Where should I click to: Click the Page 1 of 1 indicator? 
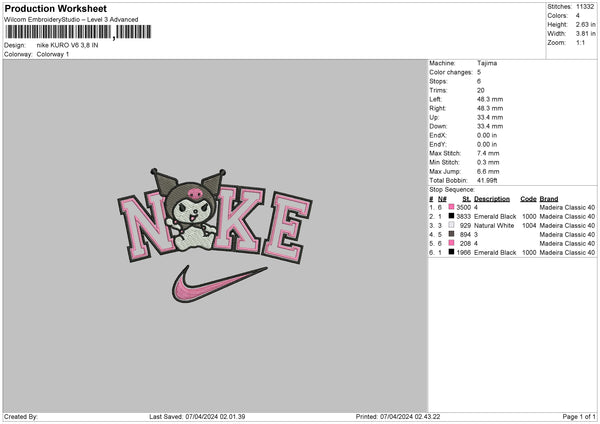pos(579,416)
